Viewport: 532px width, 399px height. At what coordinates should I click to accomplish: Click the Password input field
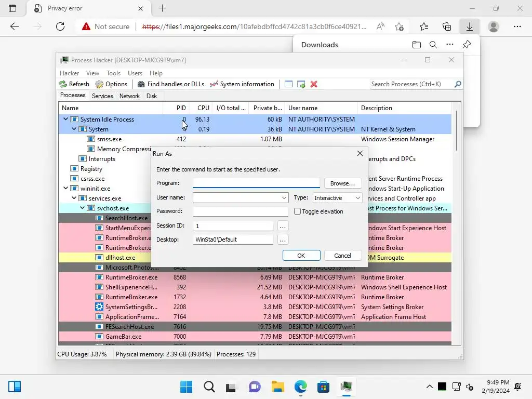241,211
